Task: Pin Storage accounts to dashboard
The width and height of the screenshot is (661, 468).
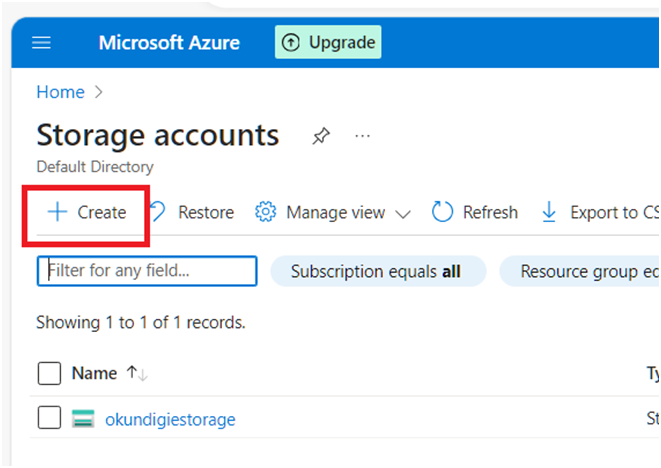Action: coord(321,136)
